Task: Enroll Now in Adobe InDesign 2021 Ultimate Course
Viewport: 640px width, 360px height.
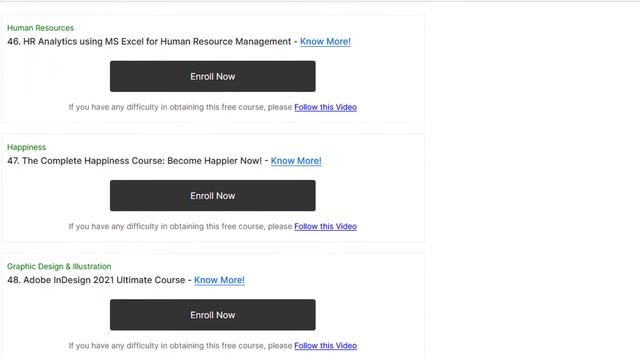Action: point(213,315)
